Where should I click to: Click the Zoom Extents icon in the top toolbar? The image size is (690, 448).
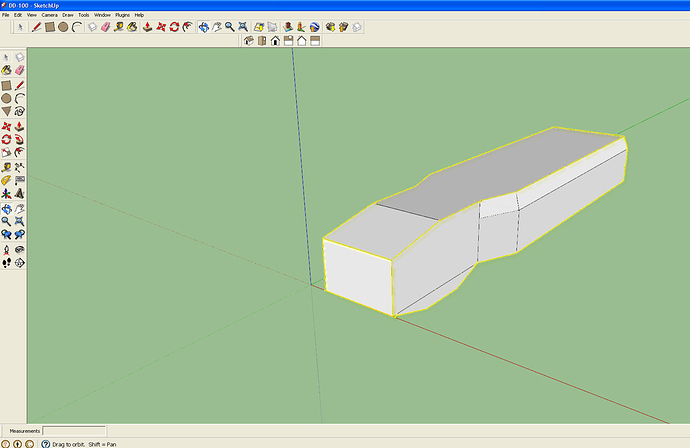tap(245, 27)
